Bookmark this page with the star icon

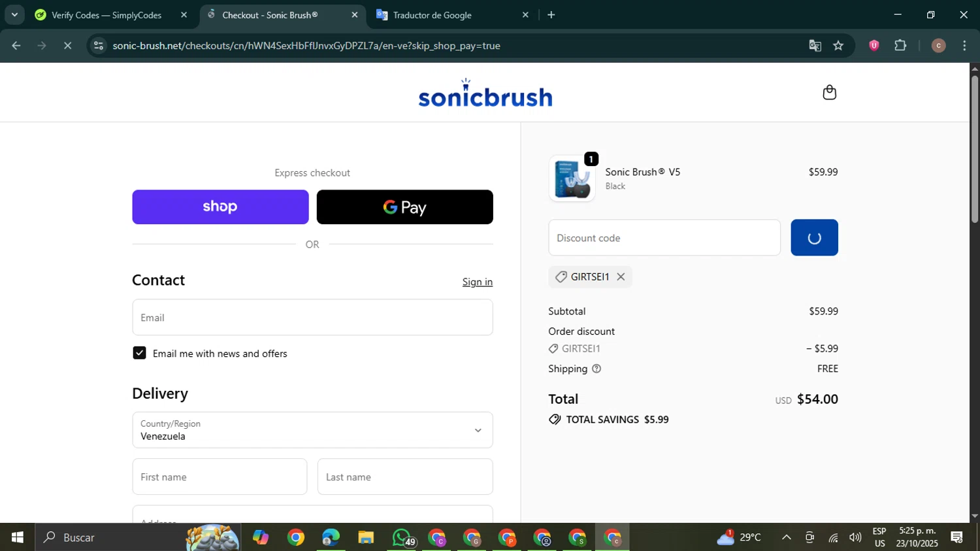[x=838, y=46]
